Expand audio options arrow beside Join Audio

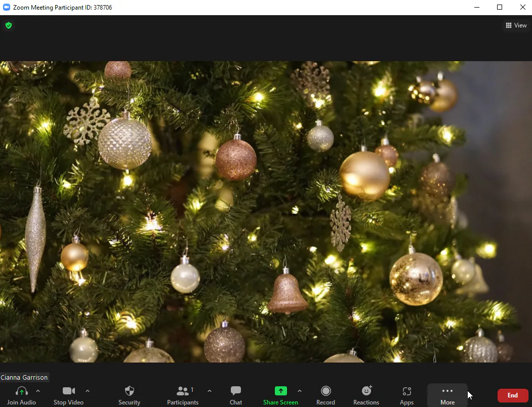tap(38, 391)
